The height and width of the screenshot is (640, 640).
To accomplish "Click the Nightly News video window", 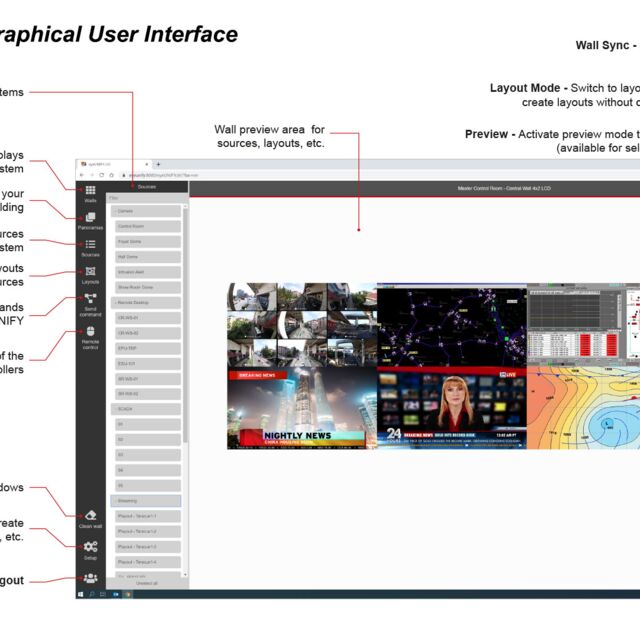I will pos(301,408).
